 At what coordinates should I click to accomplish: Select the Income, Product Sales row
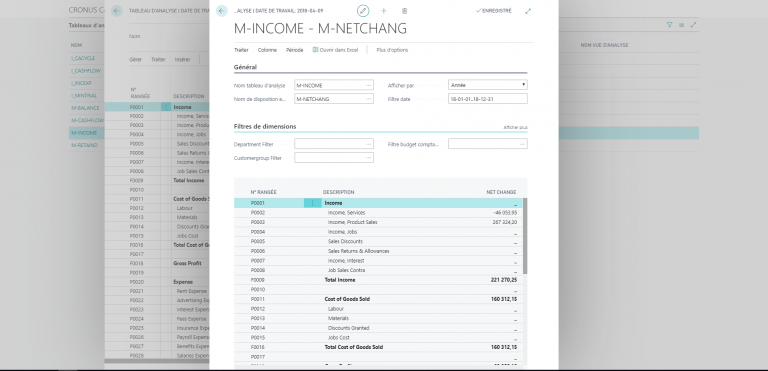click(378, 222)
